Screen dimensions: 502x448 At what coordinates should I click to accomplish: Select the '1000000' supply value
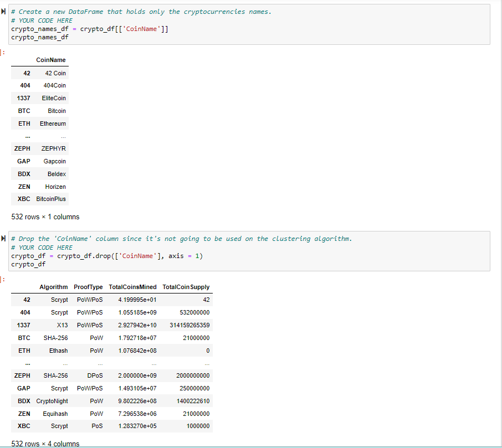[x=198, y=426]
